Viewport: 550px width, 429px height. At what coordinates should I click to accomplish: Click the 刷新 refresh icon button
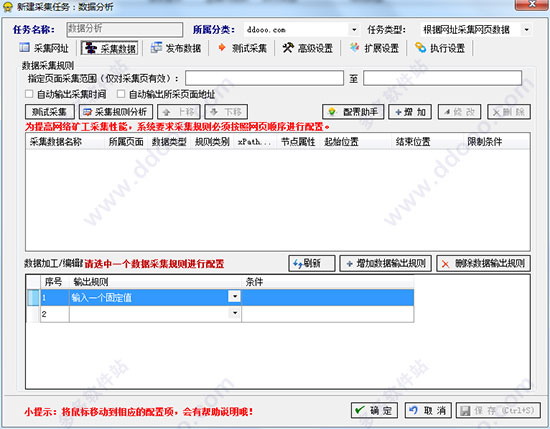point(298,263)
